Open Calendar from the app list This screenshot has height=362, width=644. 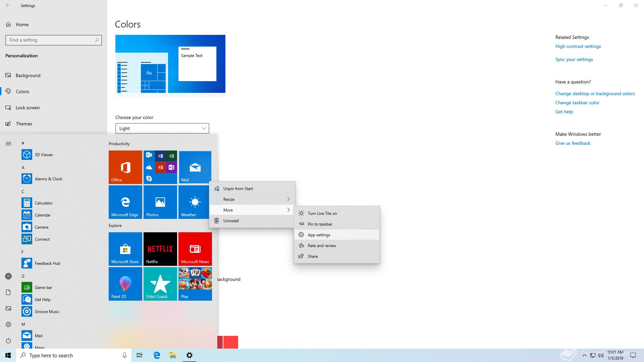60,215
